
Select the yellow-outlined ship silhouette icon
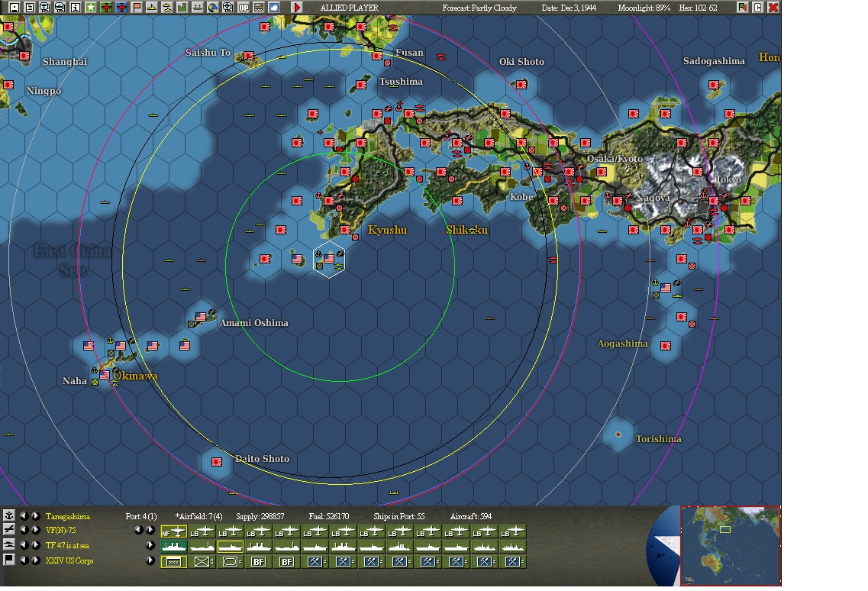[x=231, y=547]
